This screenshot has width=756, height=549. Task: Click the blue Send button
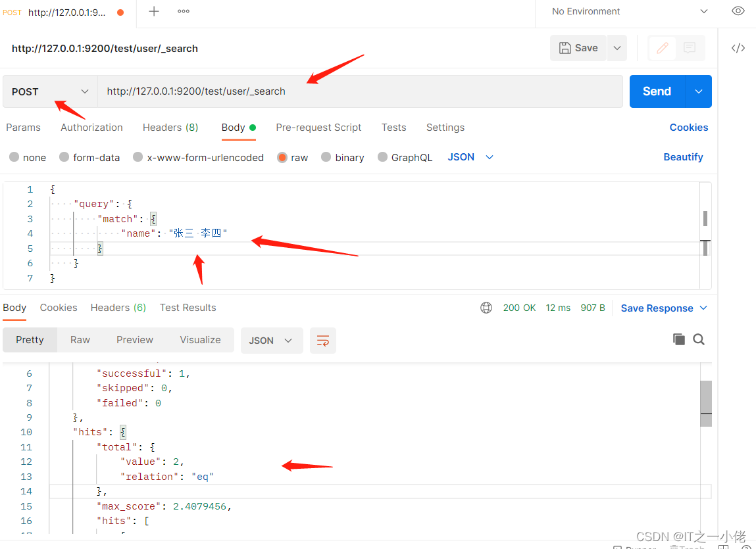[x=657, y=91]
